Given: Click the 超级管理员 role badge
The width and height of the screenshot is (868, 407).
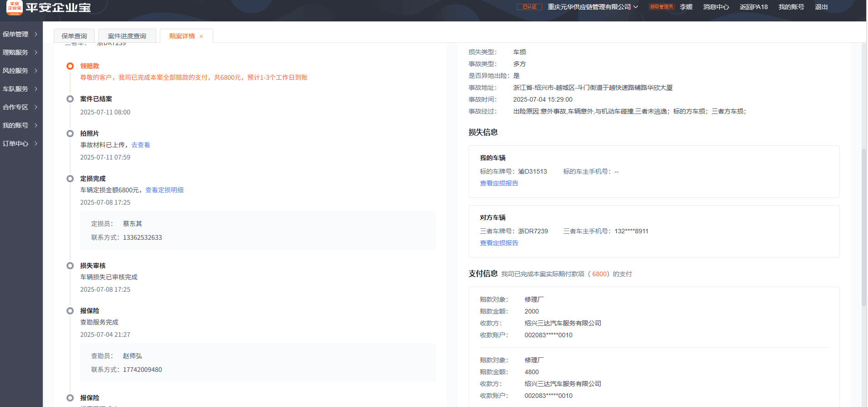Looking at the screenshot, I should click(661, 7).
